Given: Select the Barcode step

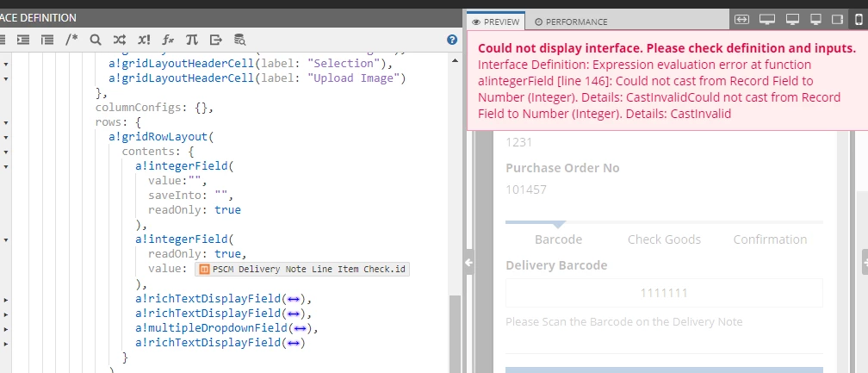Looking at the screenshot, I should pyautogui.click(x=558, y=239).
